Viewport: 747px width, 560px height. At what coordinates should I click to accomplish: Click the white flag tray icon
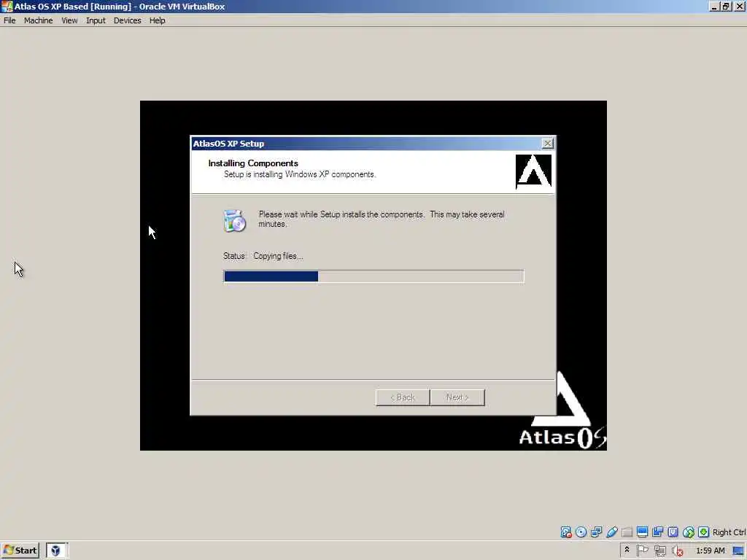[x=642, y=551]
